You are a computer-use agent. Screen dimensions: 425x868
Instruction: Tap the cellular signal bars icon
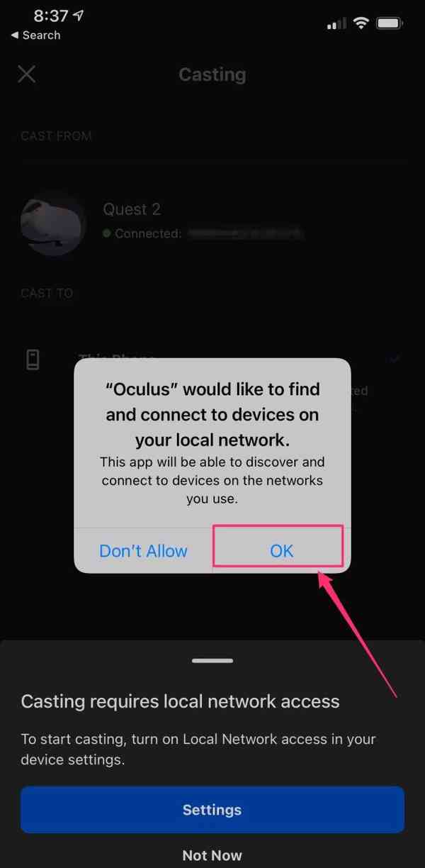click(x=336, y=24)
